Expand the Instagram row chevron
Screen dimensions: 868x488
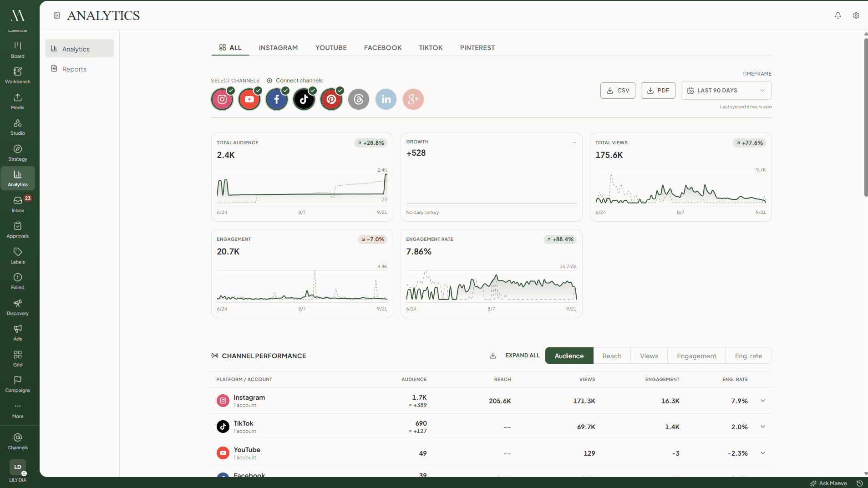tap(763, 401)
